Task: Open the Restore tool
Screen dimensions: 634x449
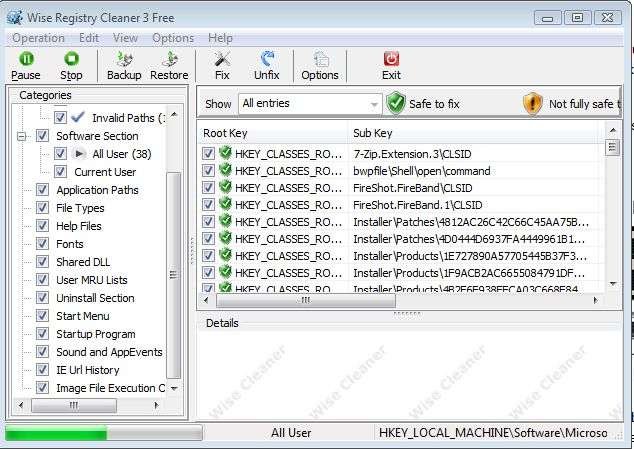Action: click(x=169, y=66)
